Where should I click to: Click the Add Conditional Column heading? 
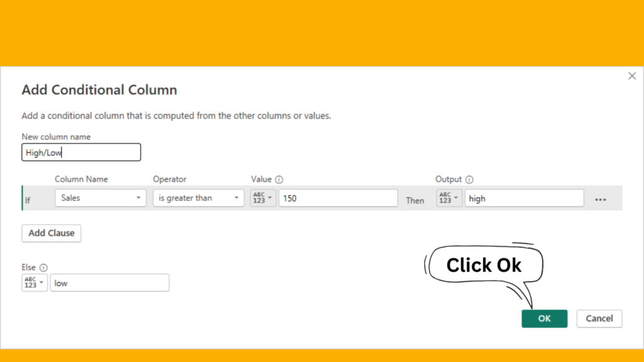[99, 90]
